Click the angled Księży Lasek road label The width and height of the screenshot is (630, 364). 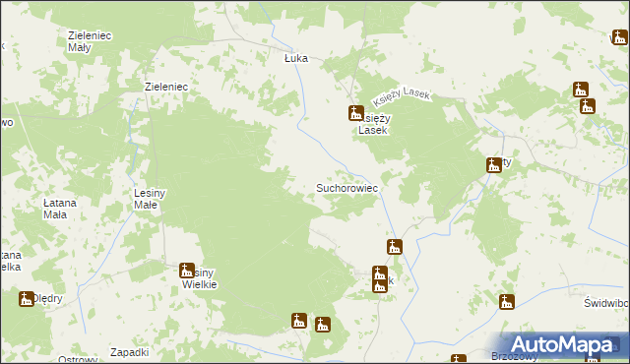[401, 96]
